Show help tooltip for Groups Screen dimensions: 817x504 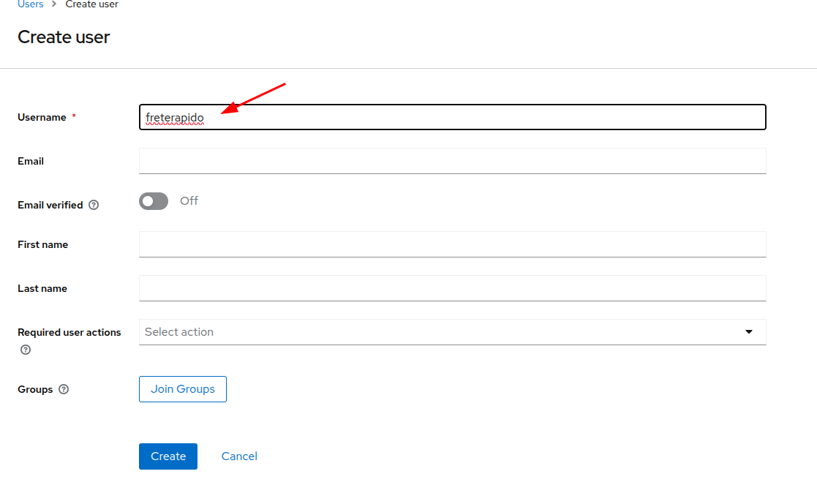pyautogui.click(x=64, y=390)
